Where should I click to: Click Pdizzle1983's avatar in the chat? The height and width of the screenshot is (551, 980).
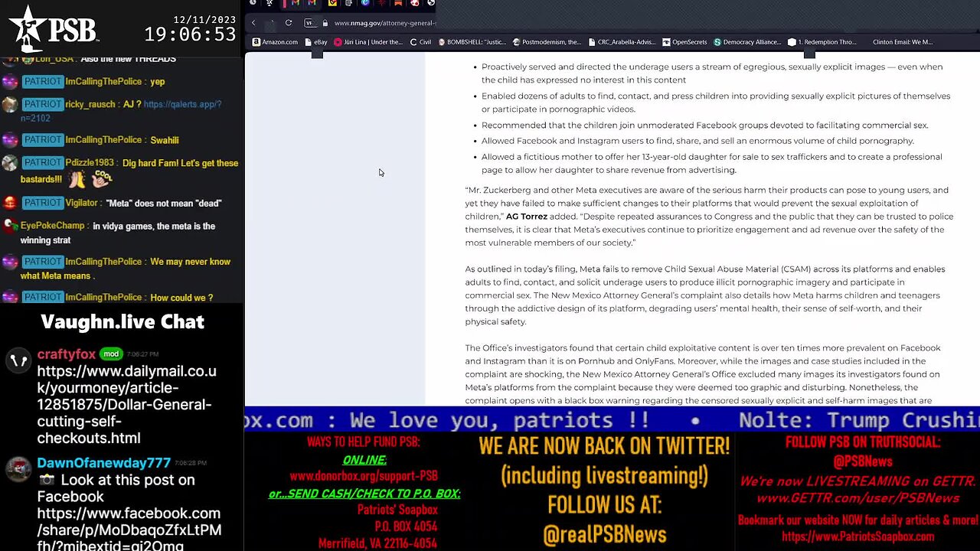[x=10, y=164]
